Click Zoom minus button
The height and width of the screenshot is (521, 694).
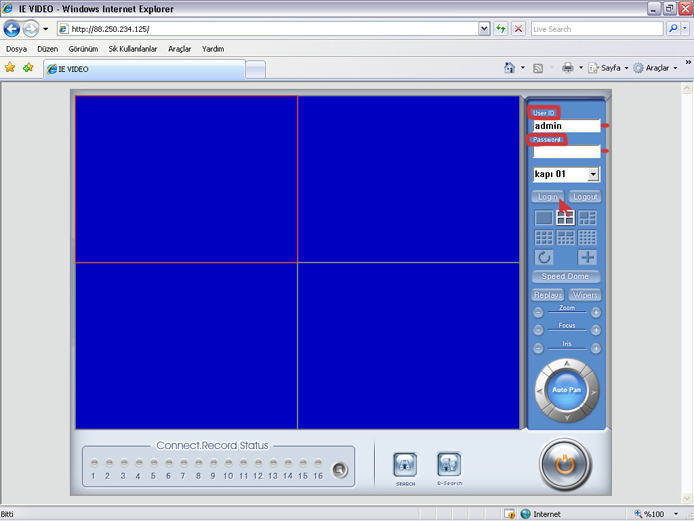[x=538, y=313]
